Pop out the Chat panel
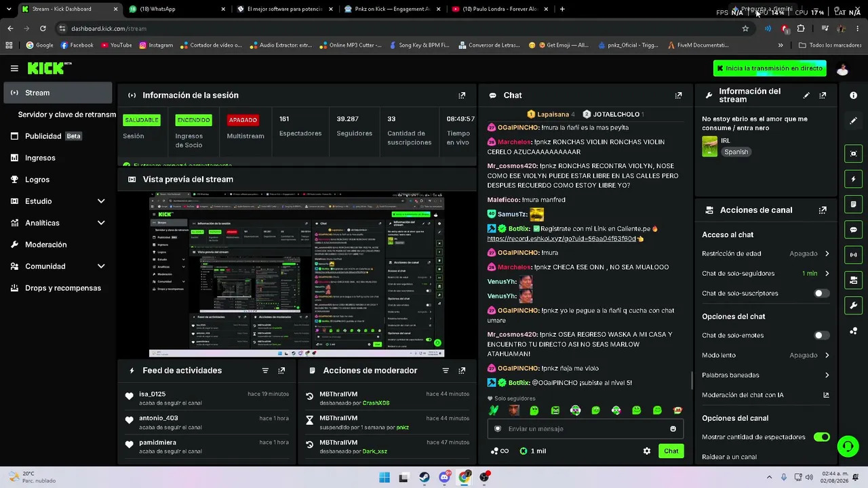 click(678, 96)
